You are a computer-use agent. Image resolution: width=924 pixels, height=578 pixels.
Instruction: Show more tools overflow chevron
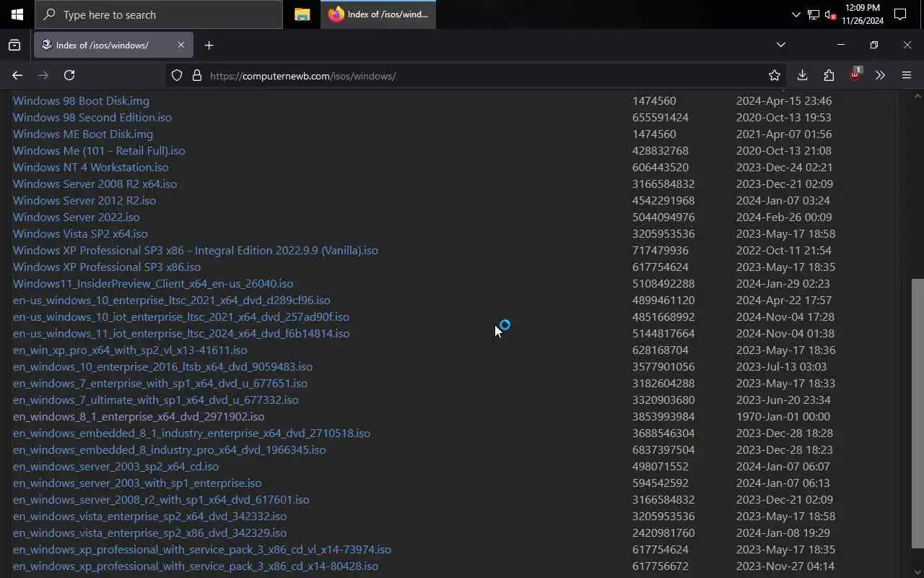[880, 75]
